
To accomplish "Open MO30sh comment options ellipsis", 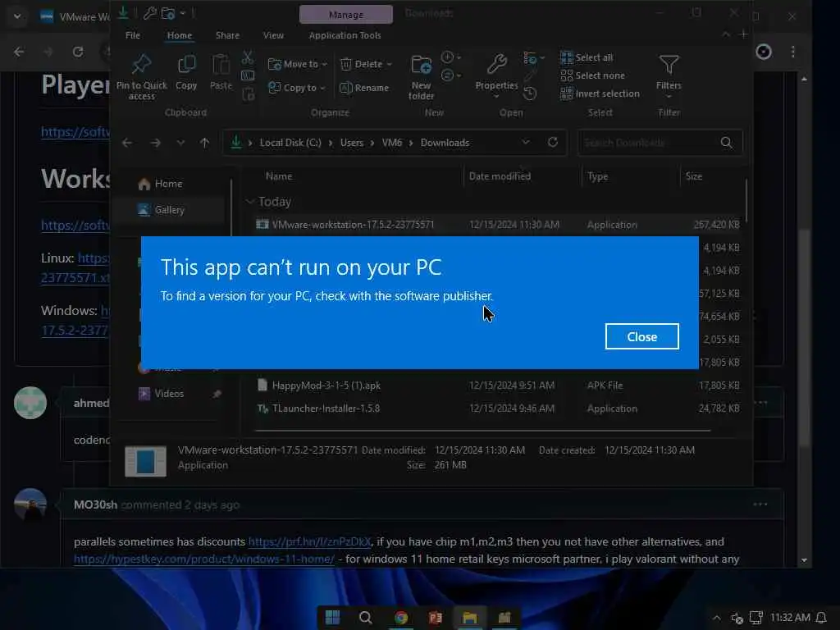I will pyautogui.click(x=760, y=504).
